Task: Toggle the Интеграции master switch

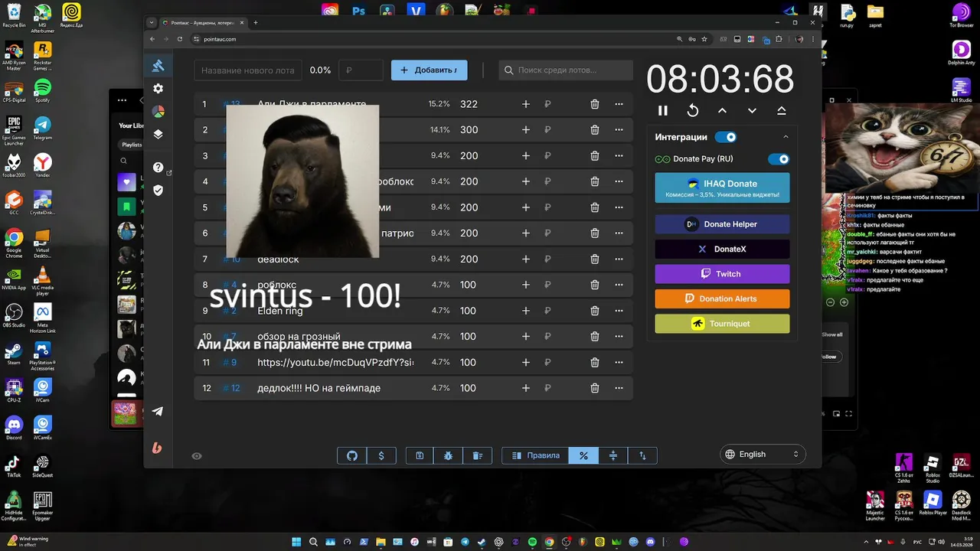Action: point(726,137)
